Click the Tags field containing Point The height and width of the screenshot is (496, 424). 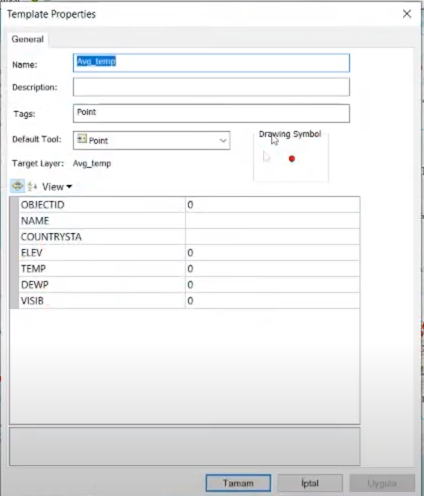click(211, 113)
